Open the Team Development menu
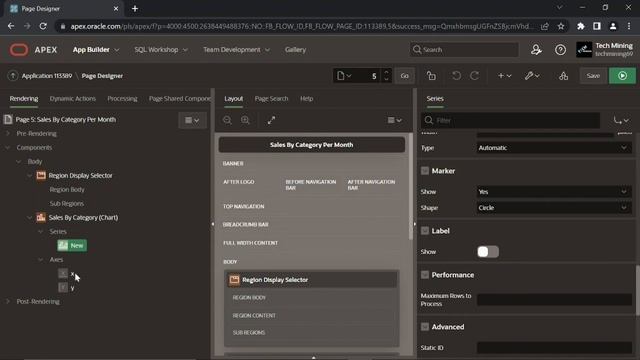Image resolution: width=640 pixels, height=360 pixels. coord(236,49)
